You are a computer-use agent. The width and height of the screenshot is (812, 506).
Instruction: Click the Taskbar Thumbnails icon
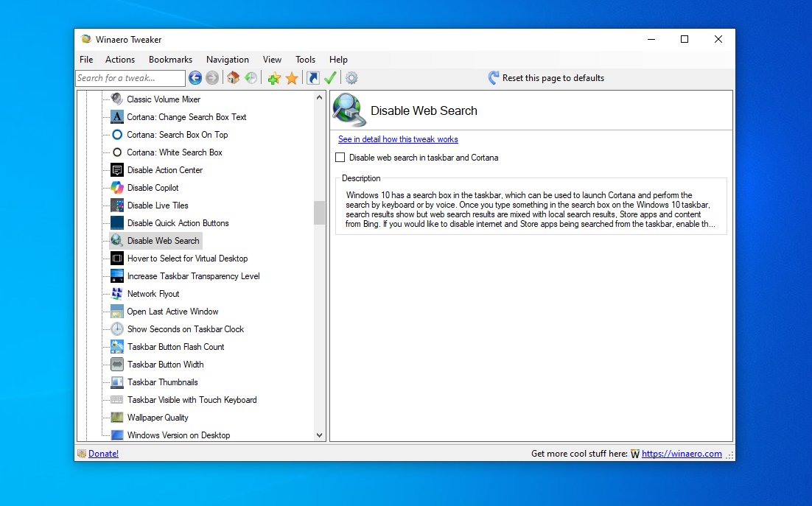pyautogui.click(x=117, y=382)
